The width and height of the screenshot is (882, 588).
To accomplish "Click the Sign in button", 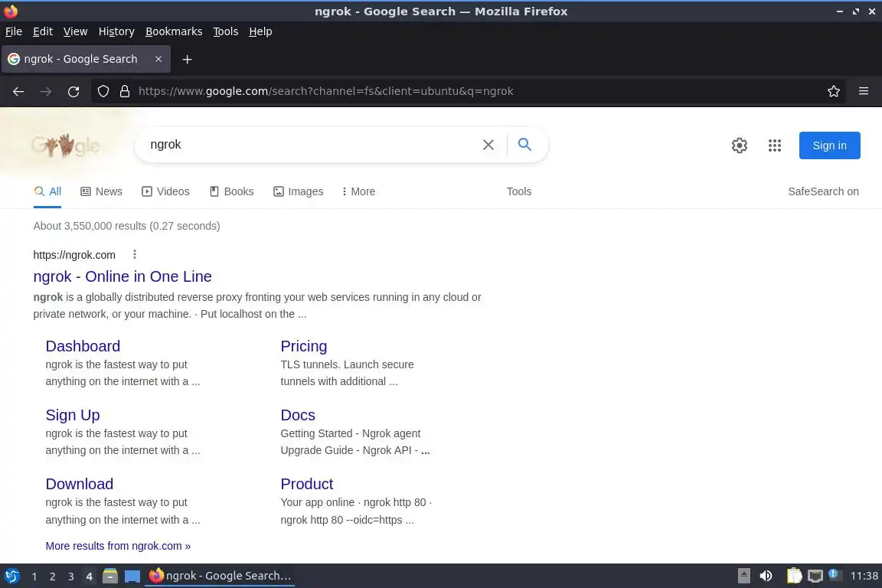I will 829,145.
